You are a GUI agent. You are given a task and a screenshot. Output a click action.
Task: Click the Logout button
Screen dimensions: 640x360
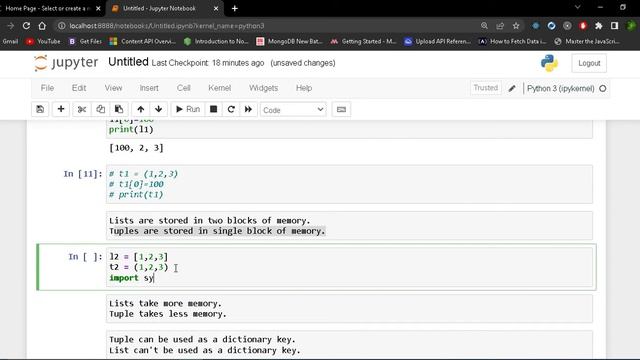pyautogui.click(x=589, y=63)
